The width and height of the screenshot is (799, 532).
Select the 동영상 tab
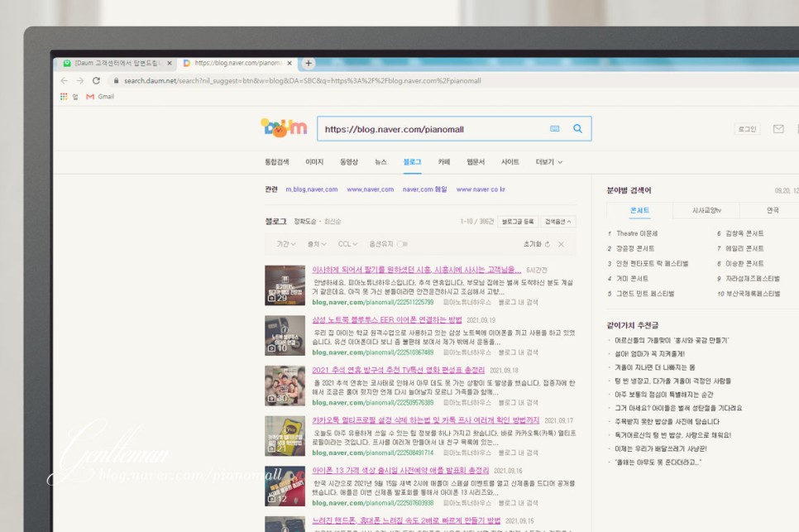click(x=349, y=162)
